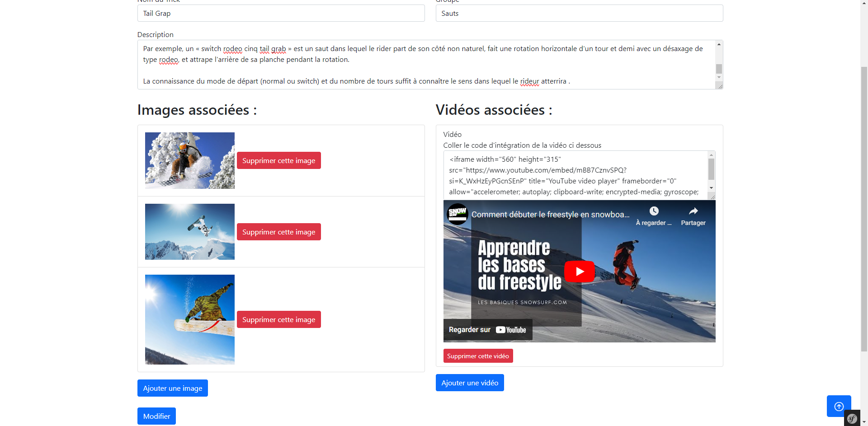Screen dimensions: 868x426
Task: Click the description scrollbar up arrow
Action: coord(719,44)
